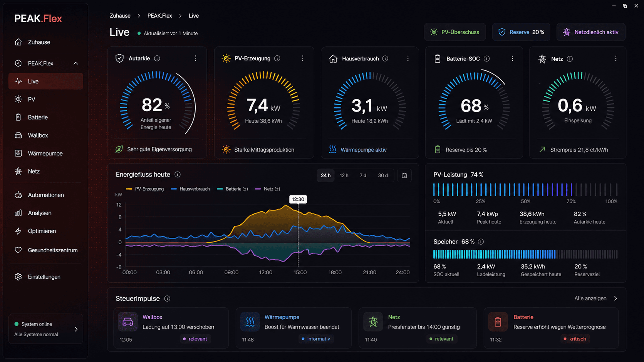Select the 24 h time range
644x362 pixels.
pos(326,175)
